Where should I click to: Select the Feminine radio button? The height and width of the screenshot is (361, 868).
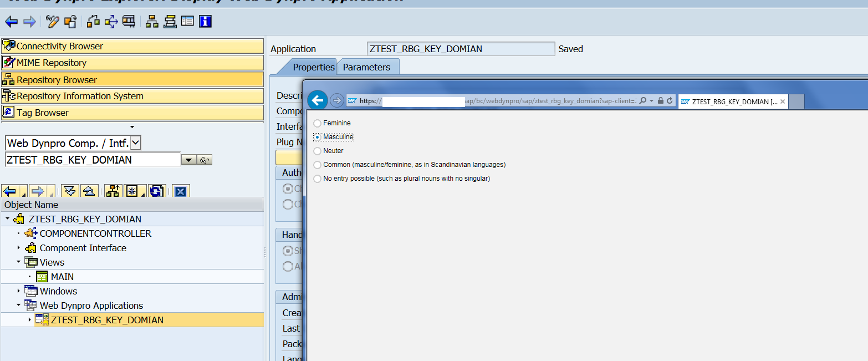pos(317,123)
